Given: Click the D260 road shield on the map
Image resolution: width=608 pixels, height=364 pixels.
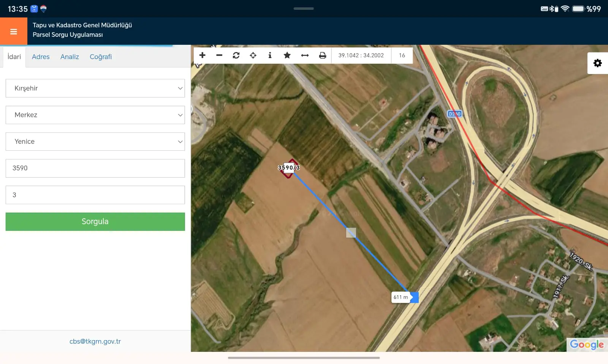Looking at the screenshot, I should pyautogui.click(x=454, y=114).
